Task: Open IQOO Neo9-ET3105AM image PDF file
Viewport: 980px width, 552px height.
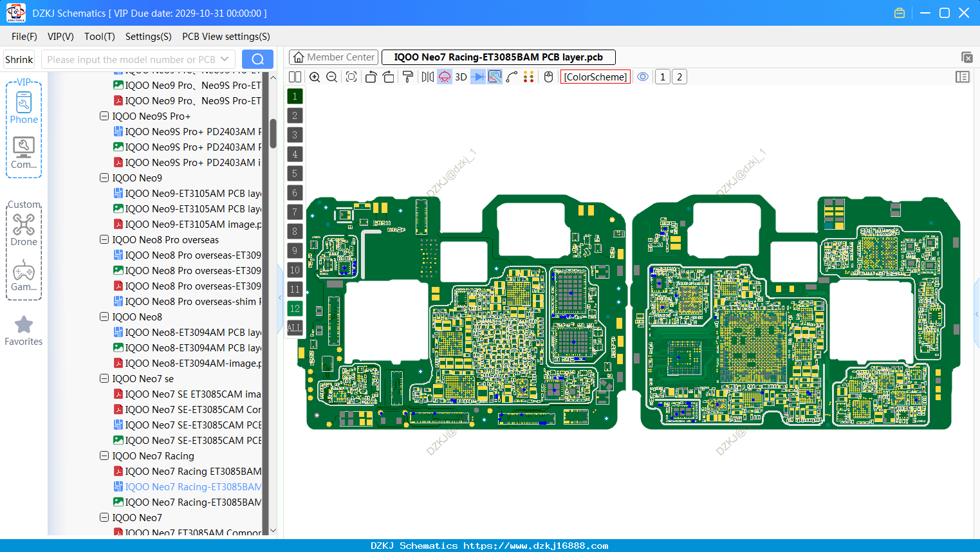Action: [x=187, y=225]
